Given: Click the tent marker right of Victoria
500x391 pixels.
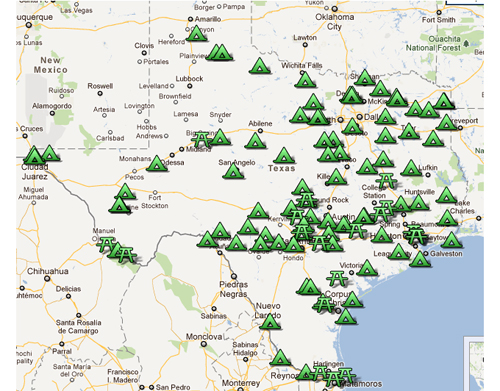Looking at the screenshot, I should tap(367, 267).
